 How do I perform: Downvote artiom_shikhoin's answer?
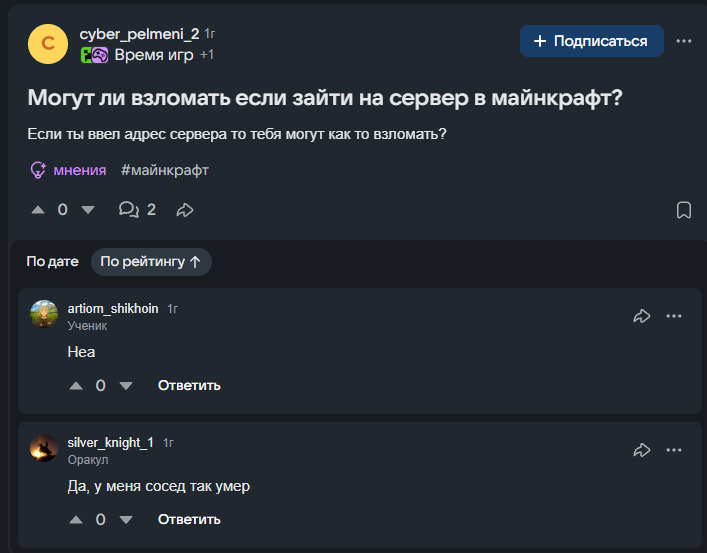point(126,386)
